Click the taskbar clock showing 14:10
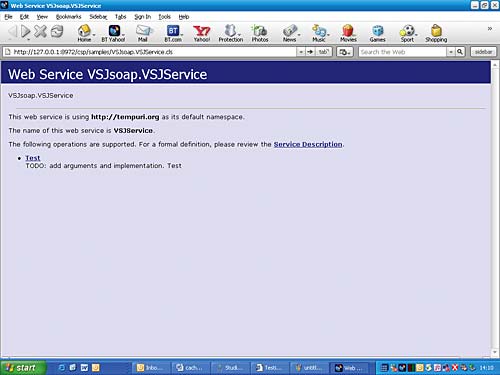The height and width of the screenshot is (375, 500). [x=486, y=368]
